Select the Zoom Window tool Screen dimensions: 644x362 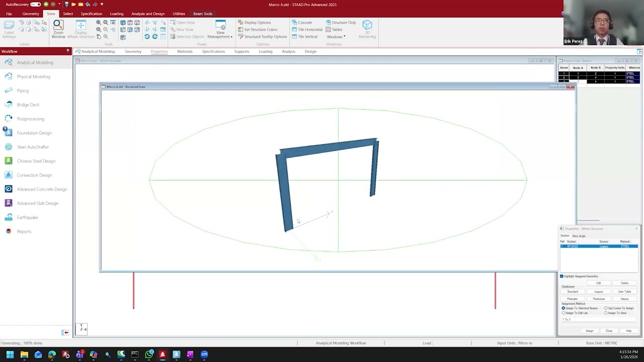click(x=58, y=30)
